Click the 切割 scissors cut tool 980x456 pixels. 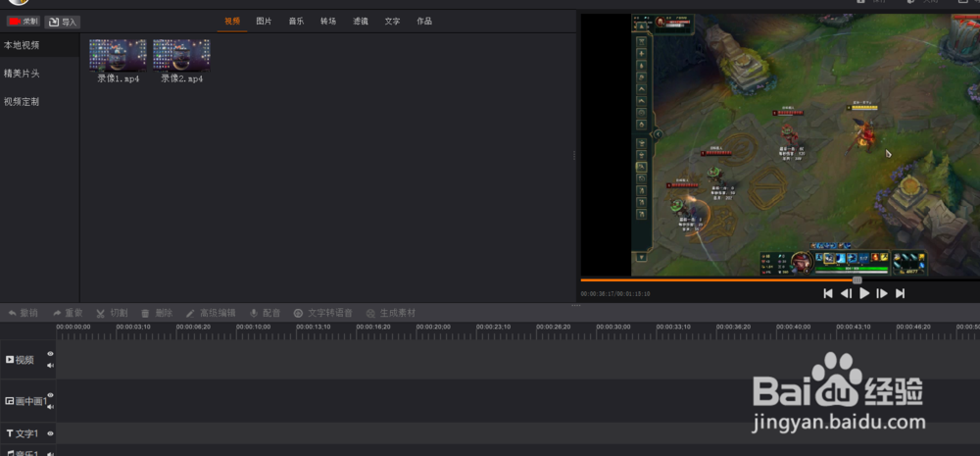click(112, 313)
